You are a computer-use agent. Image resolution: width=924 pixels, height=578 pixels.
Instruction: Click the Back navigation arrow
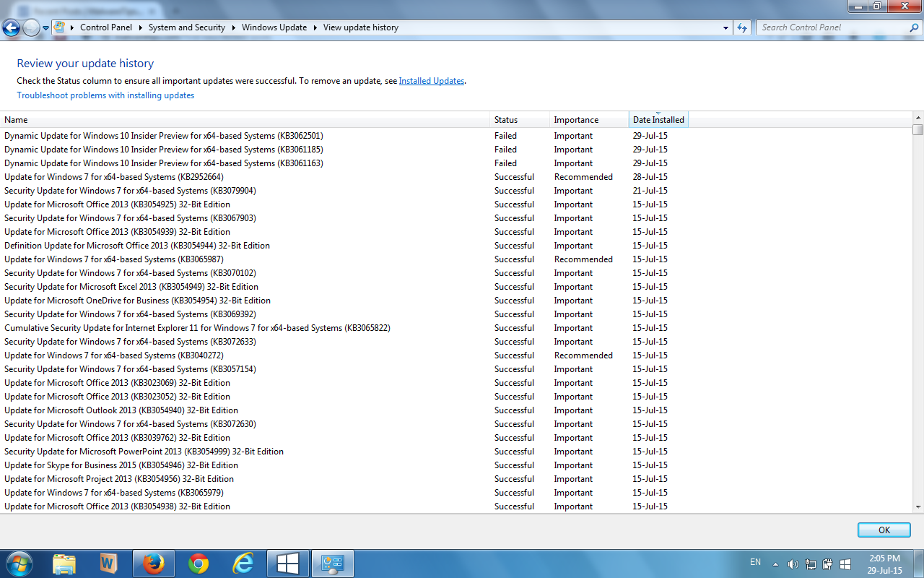[11, 28]
